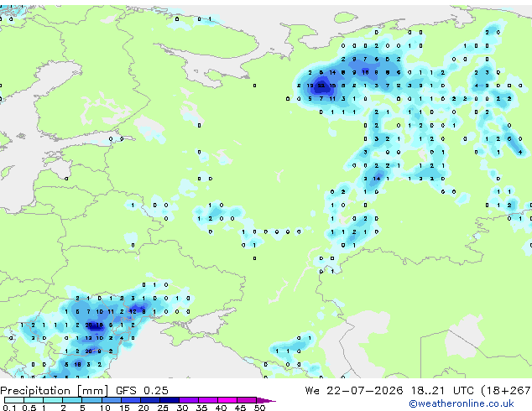Click the legend label '35'
532x411 pixels.
click(201, 408)
